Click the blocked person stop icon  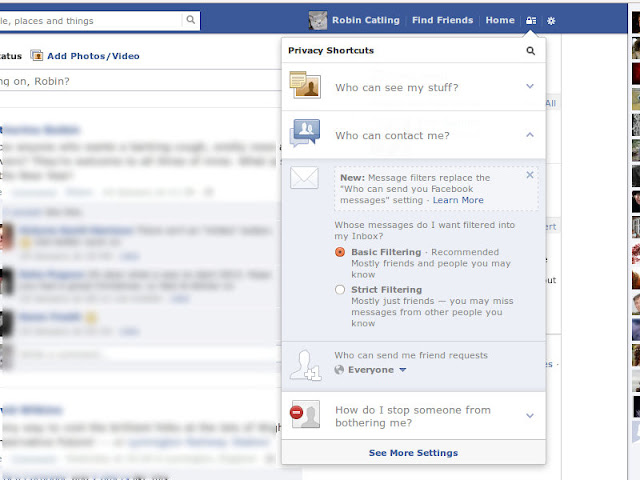(x=305, y=414)
